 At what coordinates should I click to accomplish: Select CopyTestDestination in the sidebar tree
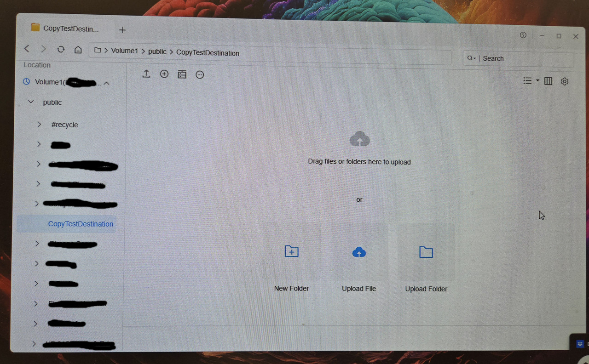click(67, 224)
